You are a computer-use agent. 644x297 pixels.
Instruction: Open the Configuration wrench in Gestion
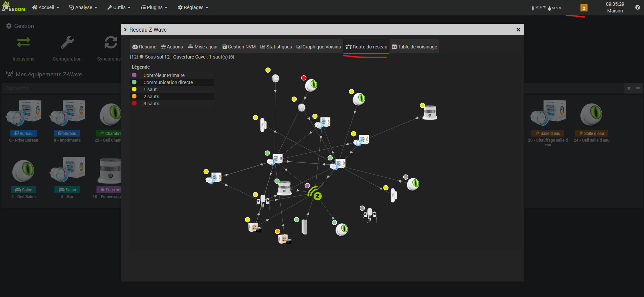67,49
